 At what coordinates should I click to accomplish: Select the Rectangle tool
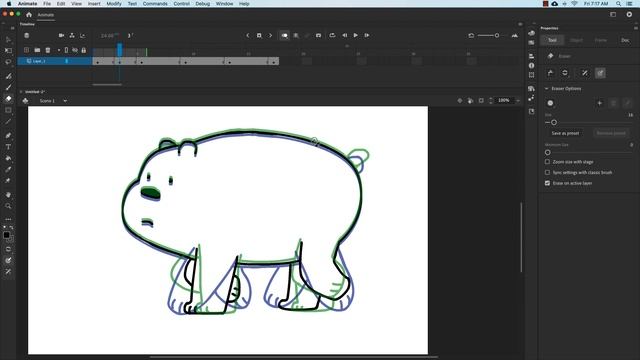click(8, 110)
